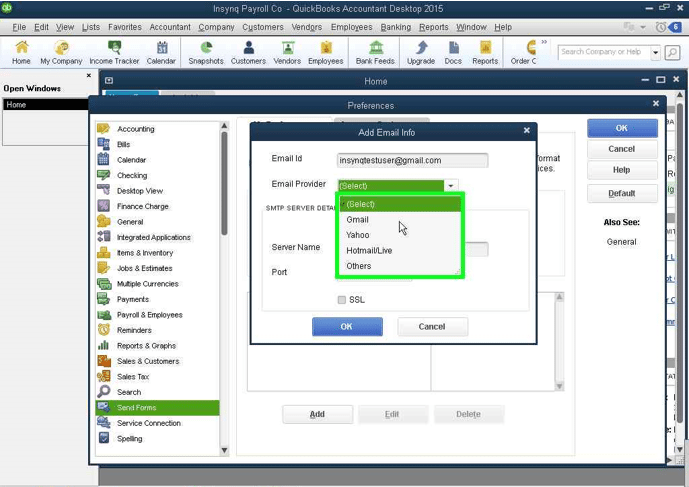Open the General link under Also See
Screen dimensions: 689x487
(621, 242)
